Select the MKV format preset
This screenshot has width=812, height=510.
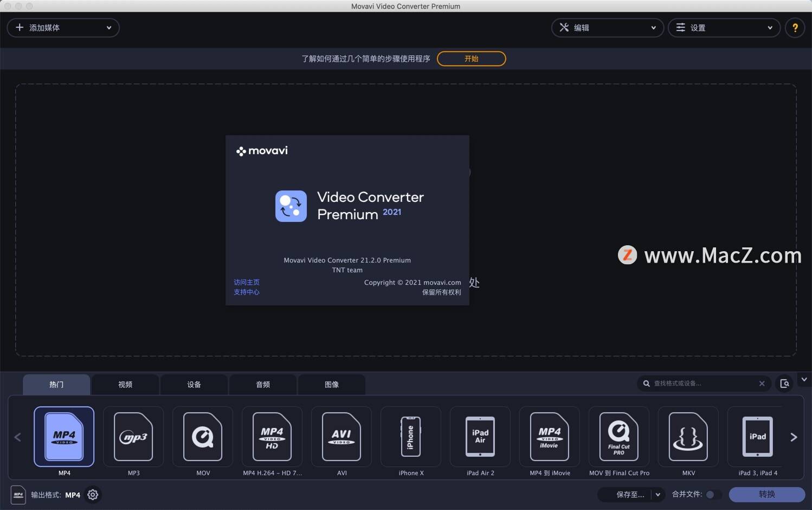(x=688, y=437)
